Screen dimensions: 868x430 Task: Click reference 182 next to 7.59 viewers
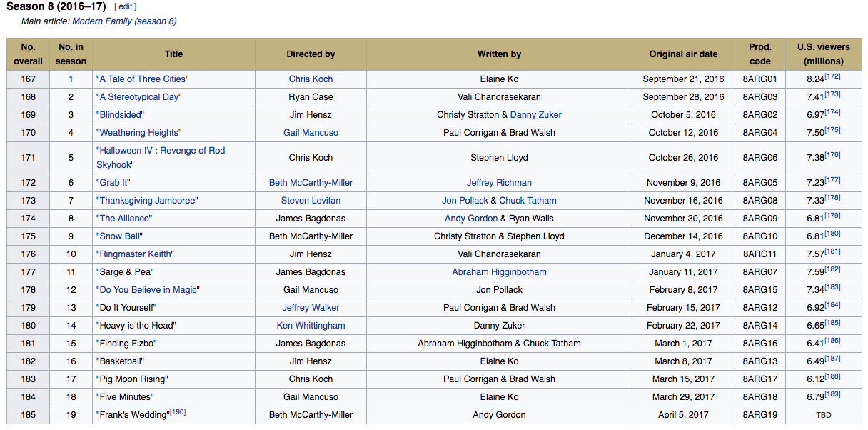tap(832, 269)
